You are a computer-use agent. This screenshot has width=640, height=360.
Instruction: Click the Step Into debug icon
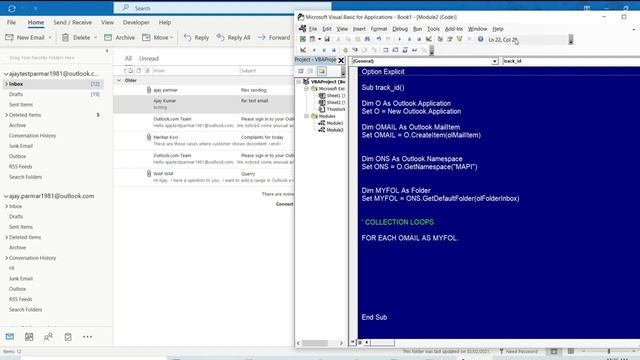[x=355, y=50]
